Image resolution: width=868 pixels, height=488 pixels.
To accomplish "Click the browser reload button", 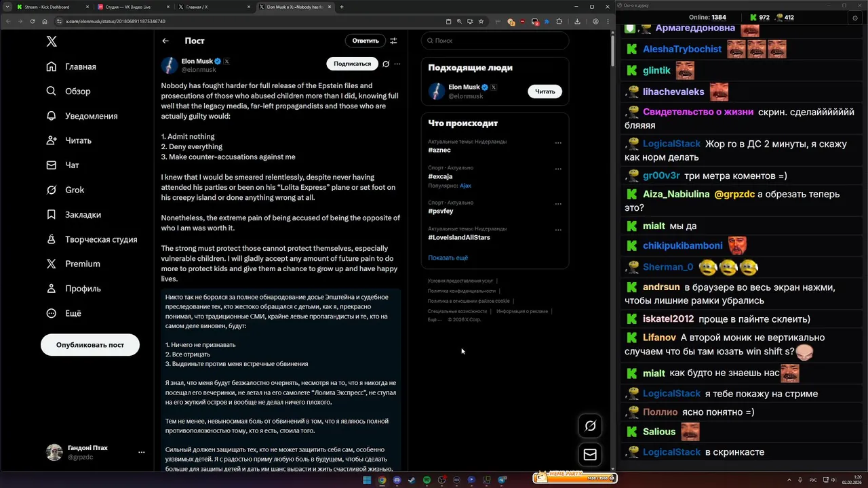I will (33, 21).
